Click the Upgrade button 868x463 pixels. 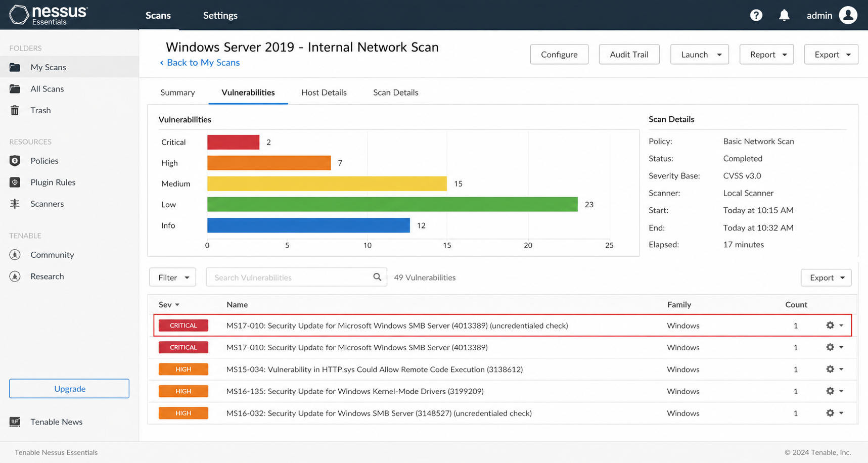69,389
